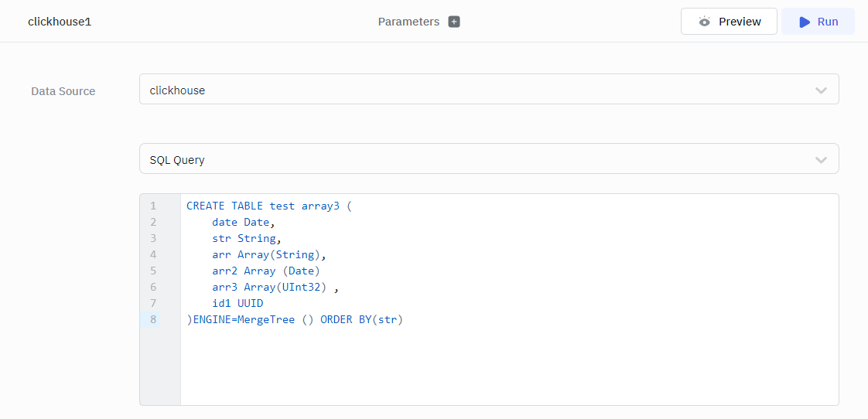
Task: Open the SQL Query type dropdown
Action: click(489, 159)
